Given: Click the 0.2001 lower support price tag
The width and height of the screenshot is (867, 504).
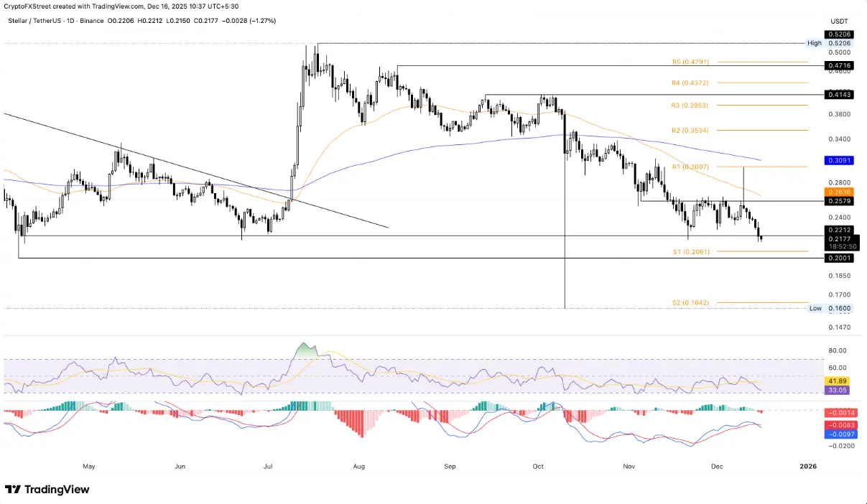Looking at the screenshot, I should click(x=840, y=258).
